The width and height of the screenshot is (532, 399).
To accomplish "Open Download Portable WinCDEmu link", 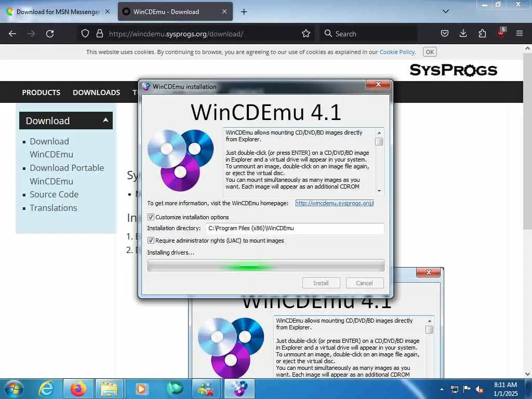I will (67, 175).
